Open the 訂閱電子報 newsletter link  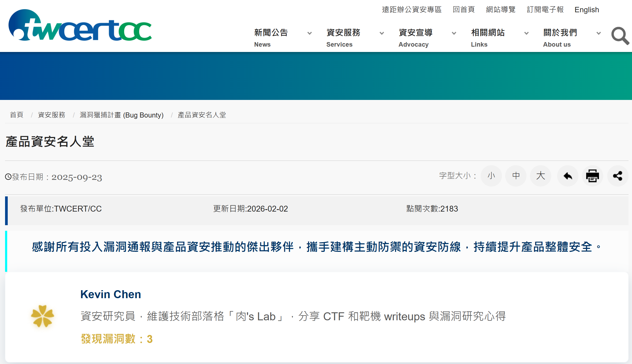tap(545, 10)
